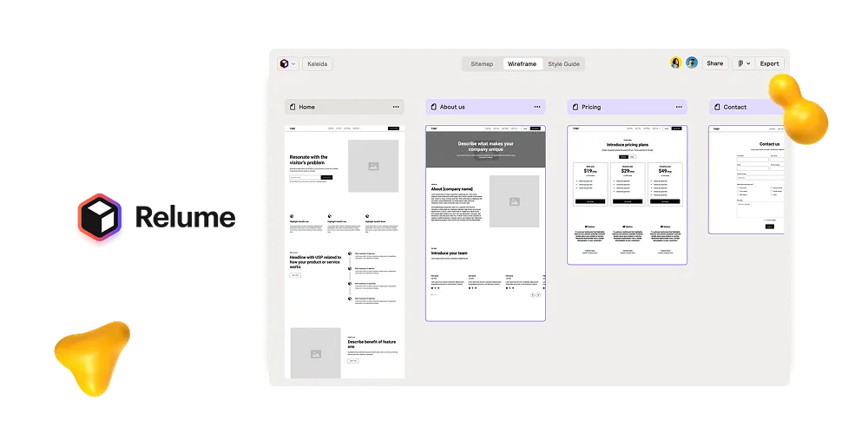Click the "Resonate with the visitor's problem" heading
This screenshot has width=868, height=434.
coord(309,160)
